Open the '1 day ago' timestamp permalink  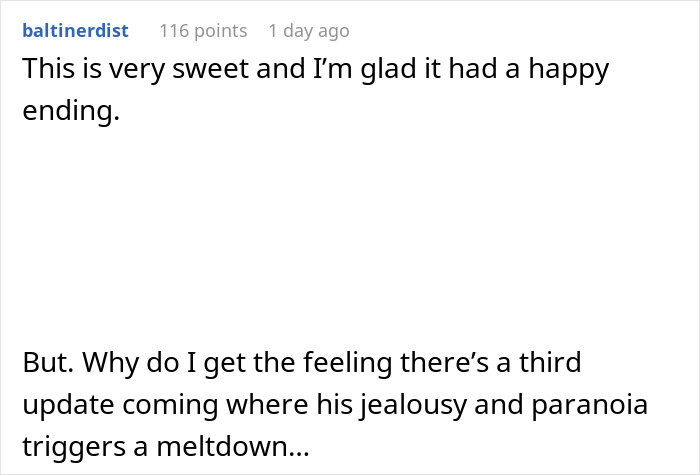309,30
